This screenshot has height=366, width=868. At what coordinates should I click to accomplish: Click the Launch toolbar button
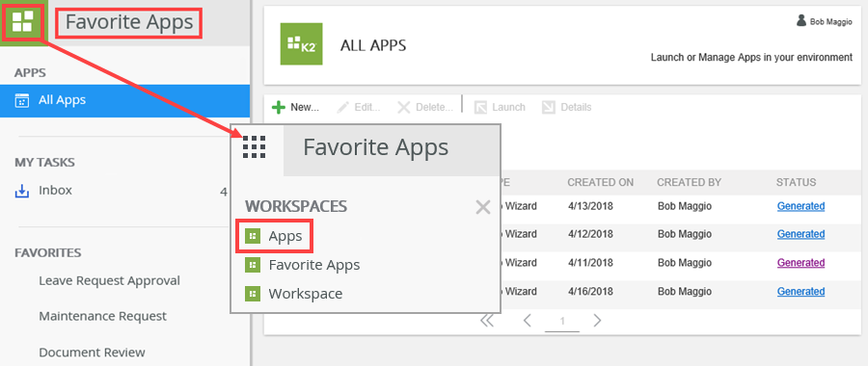(500, 107)
